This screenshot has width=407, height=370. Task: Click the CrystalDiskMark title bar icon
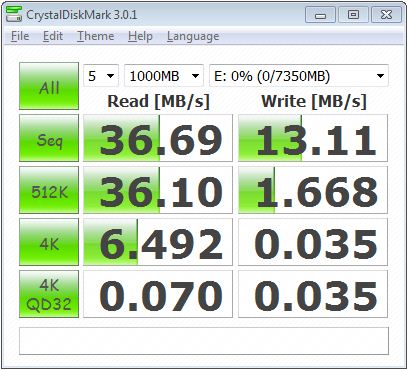(x=14, y=15)
